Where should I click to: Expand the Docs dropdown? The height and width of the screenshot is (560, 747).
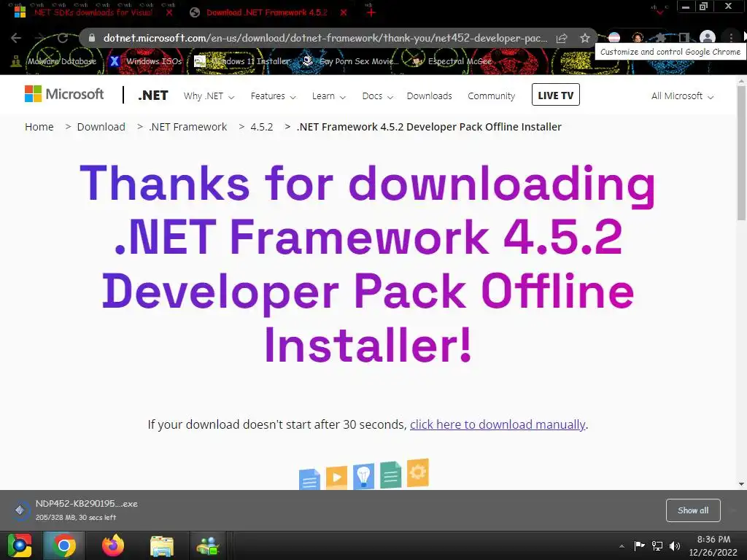click(377, 96)
